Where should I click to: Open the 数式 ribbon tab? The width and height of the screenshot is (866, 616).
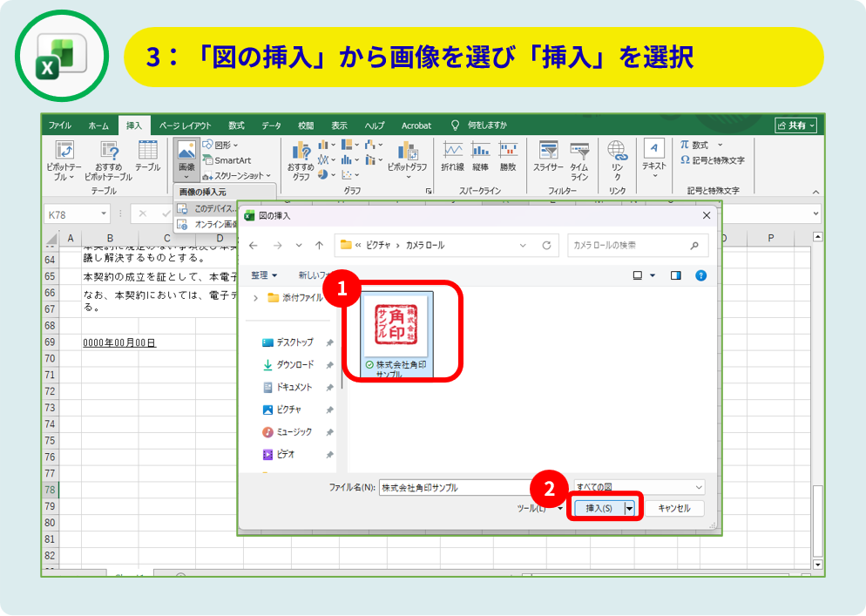[236, 125]
